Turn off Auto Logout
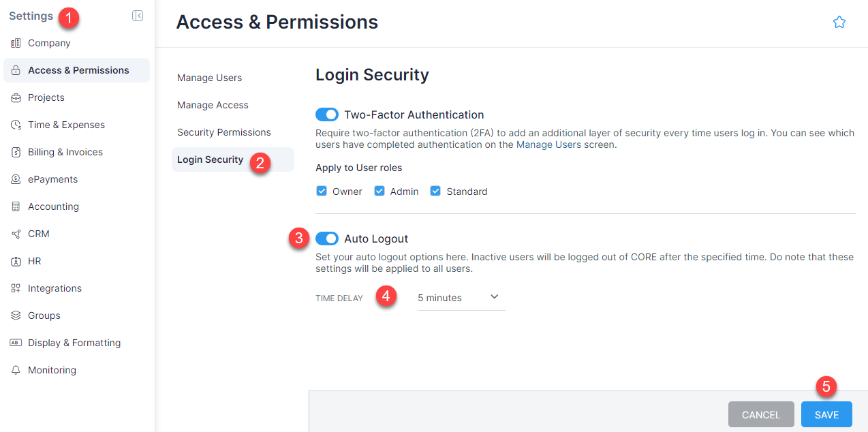The height and width of the screenshot is (432, 868). tap(327, 238)
